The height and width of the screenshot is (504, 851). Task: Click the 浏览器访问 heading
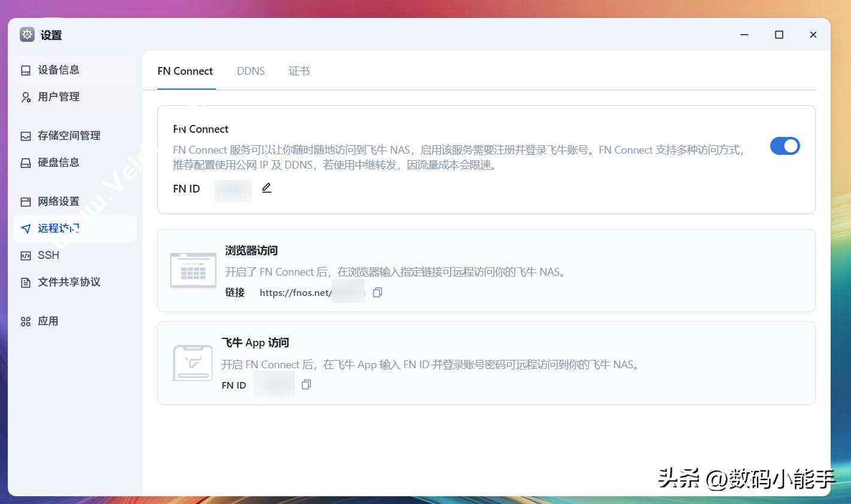(x=251, y=251)
